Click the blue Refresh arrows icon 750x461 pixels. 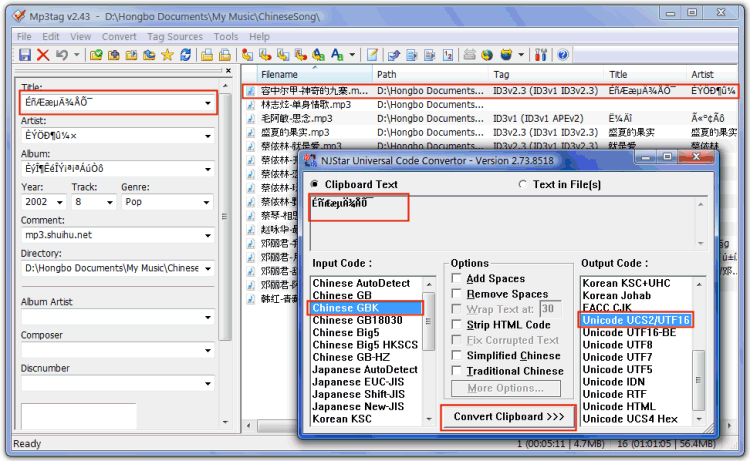pos(186,55)
